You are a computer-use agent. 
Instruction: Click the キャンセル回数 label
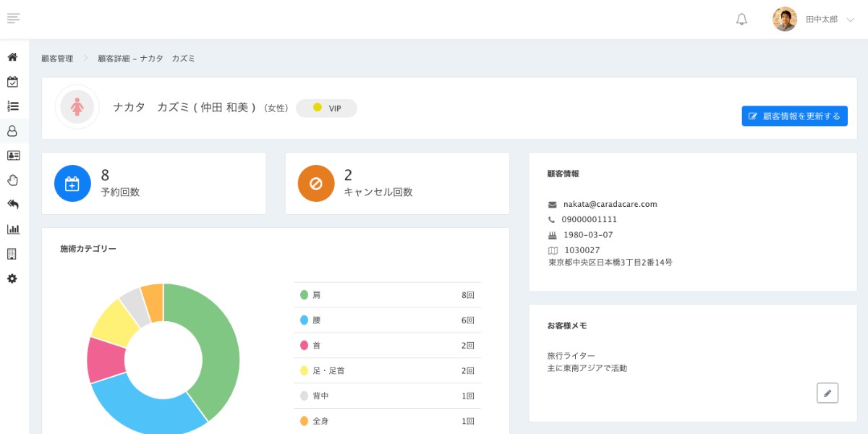click(x=378, y=192)
